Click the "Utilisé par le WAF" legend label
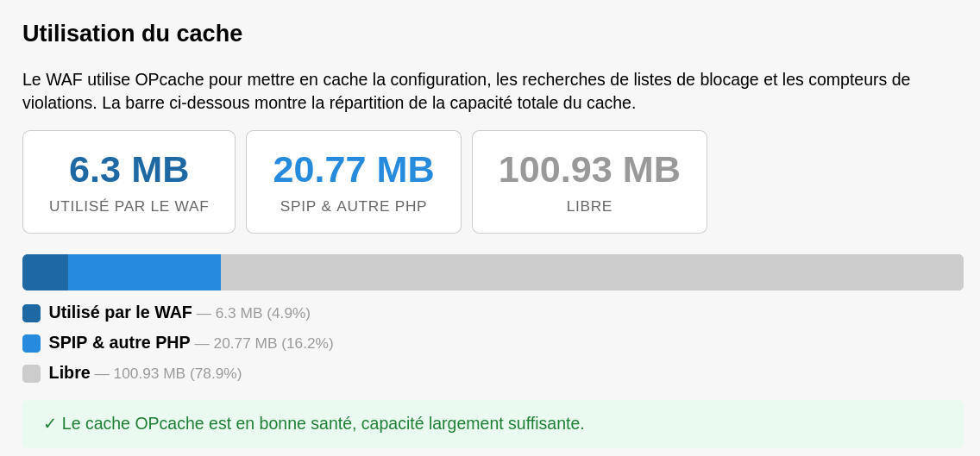Screen dimensions: 980x456 (x=121, y=312)
